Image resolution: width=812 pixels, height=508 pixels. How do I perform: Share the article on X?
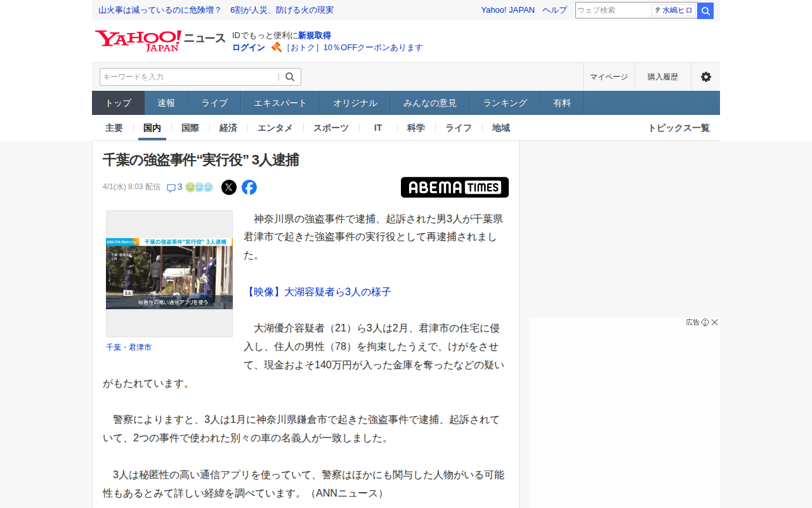click(229, 187)
